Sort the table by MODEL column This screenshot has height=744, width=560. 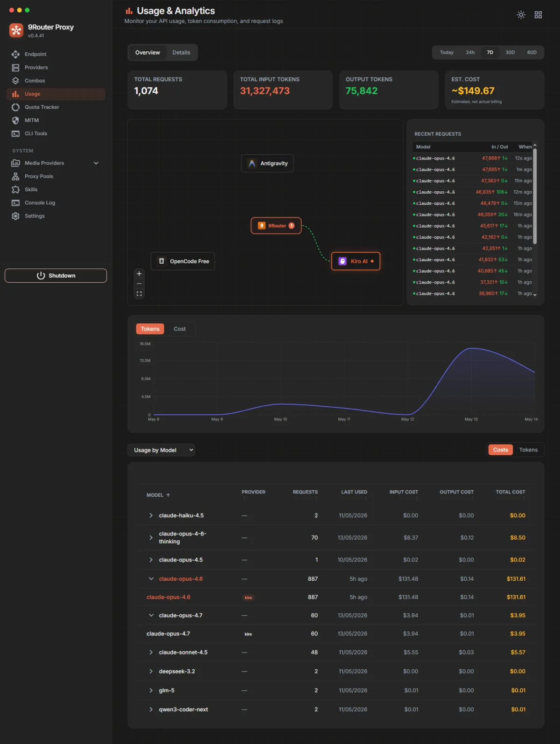point(158,495)
